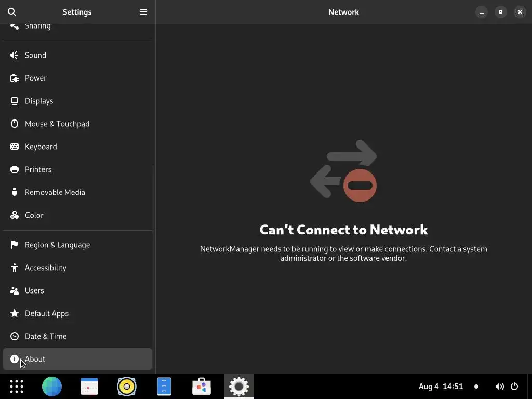Open Accessibility settings
532x399 pixels.
(x=77, y=268)
